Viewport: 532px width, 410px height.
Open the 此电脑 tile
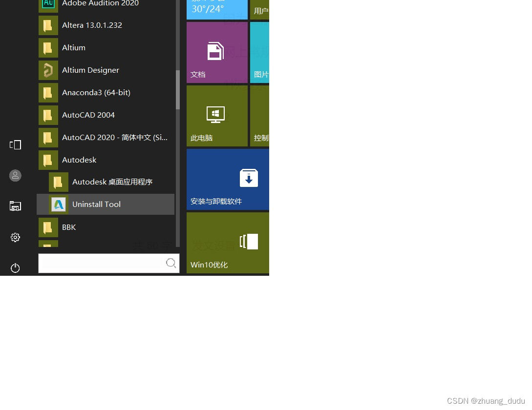(217, 116)
